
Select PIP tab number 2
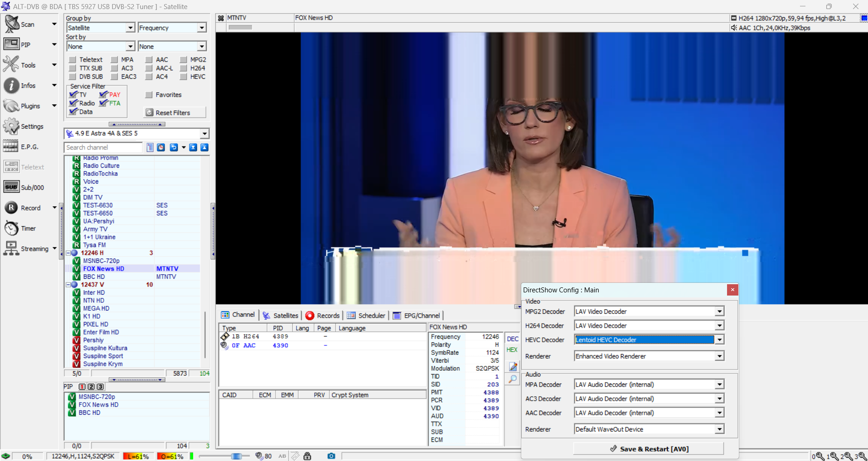click(x=91, y=387)
